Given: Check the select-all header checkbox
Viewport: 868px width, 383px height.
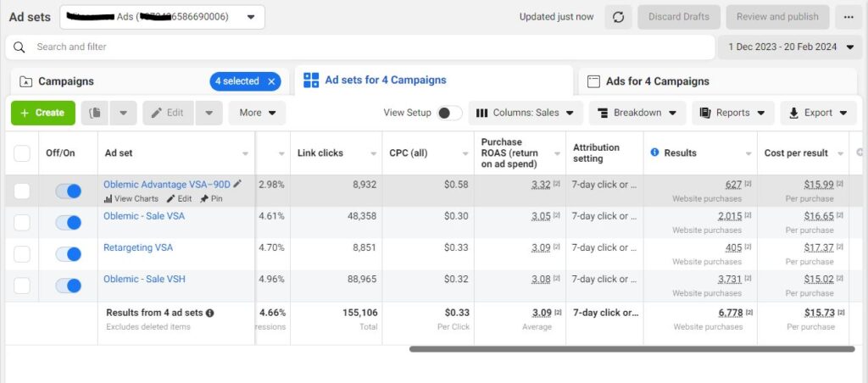Looking at the screenshot, I should tap(22, 153).
